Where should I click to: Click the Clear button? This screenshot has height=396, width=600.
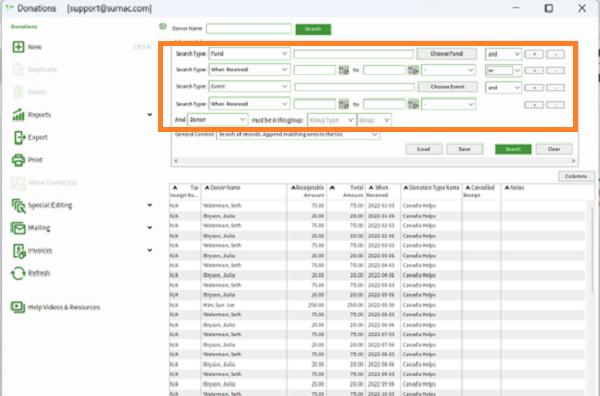point(554,149)
